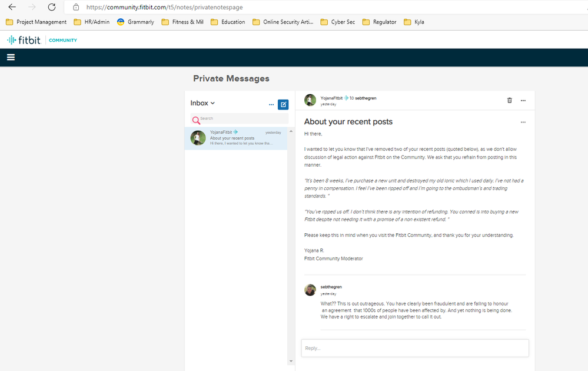Open the Fitness & Mil bookmark folder
Viewport: 588px width, 371px height.
tap(182, 22)
